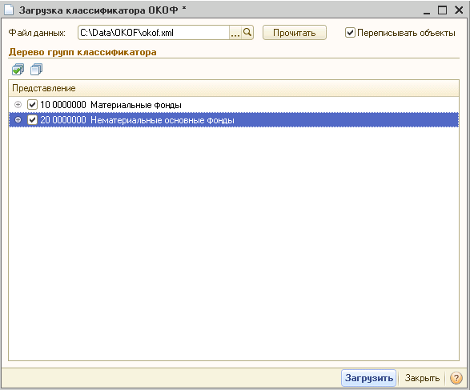Maximize the Загрузка классификатора ОКОФ window
Image resolution: width=470 pixels, height=390 pixels.
(x=442, y=10)
